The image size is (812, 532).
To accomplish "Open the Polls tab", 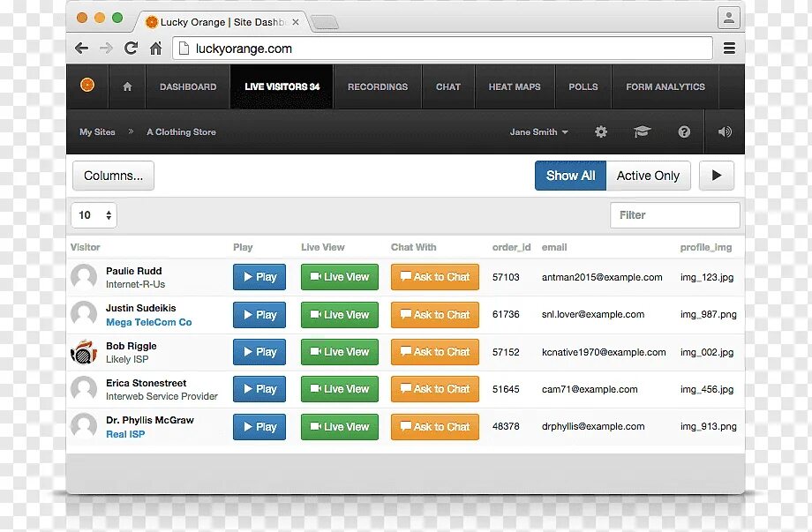I will 583,87.
